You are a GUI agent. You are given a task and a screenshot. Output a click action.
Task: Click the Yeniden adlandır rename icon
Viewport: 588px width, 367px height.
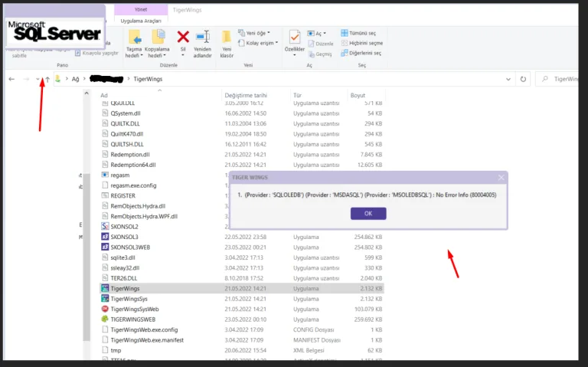[x=203, y=37]
